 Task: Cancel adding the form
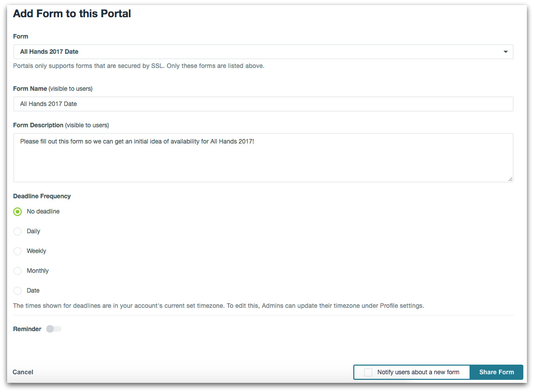23,372
